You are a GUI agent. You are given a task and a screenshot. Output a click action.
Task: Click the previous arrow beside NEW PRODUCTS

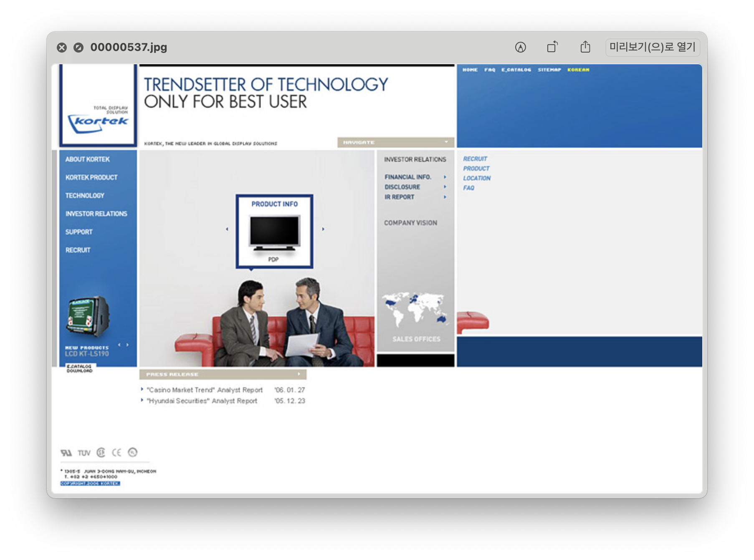(119, 345)
